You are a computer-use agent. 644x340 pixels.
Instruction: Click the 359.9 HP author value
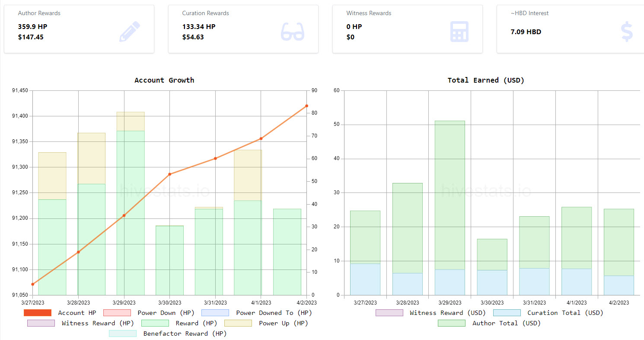[x=32, y=26]
